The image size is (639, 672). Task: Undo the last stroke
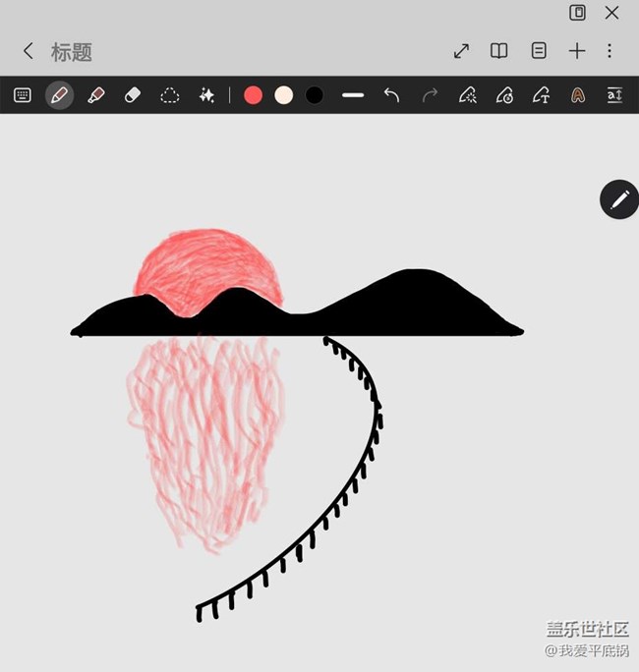[x=391, y=95]
